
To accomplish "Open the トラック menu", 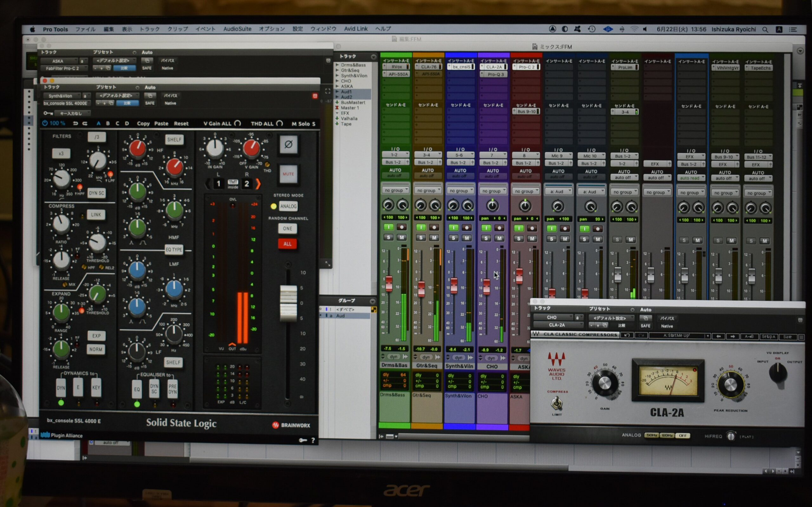I will (149, 29).
